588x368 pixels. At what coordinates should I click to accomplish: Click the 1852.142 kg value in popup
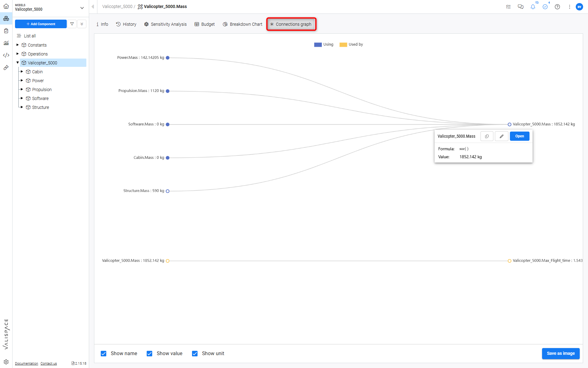tap(470, 157)
